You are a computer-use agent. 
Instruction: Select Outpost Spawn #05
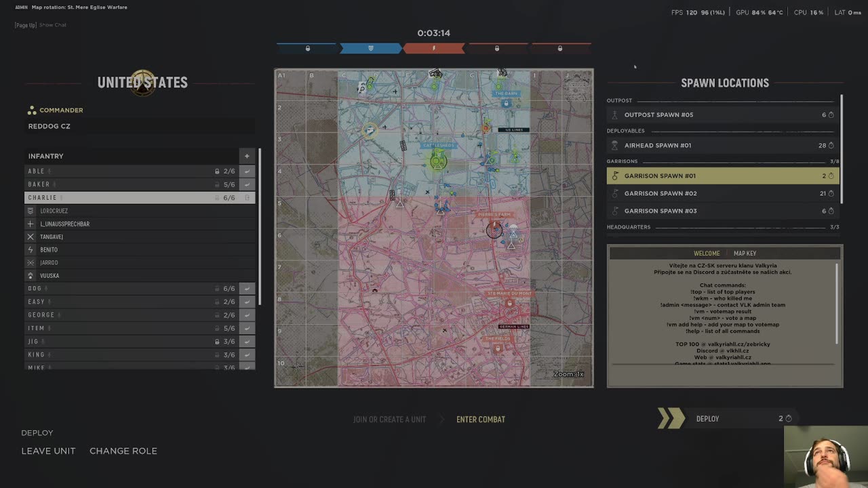tap(723, 115)
